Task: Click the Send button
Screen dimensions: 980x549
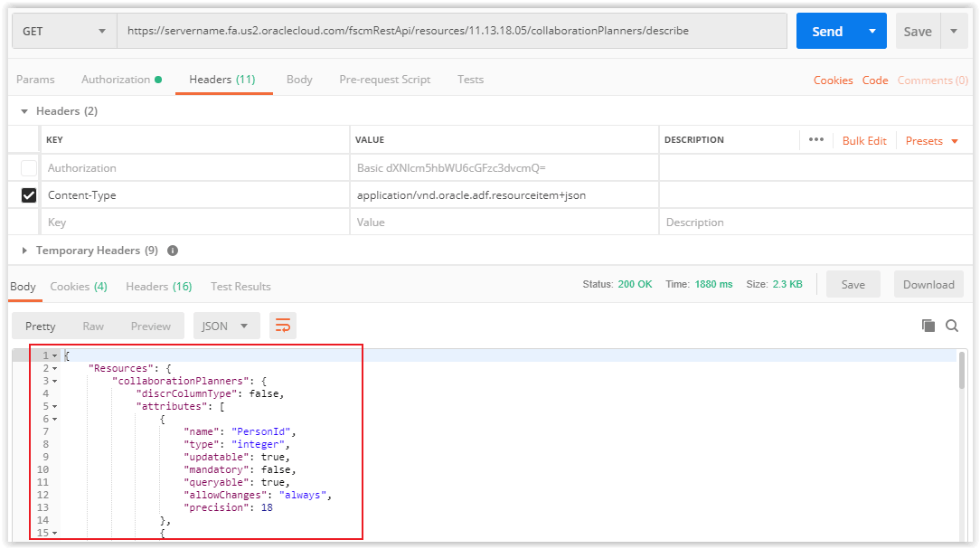Action: point(827,30)
